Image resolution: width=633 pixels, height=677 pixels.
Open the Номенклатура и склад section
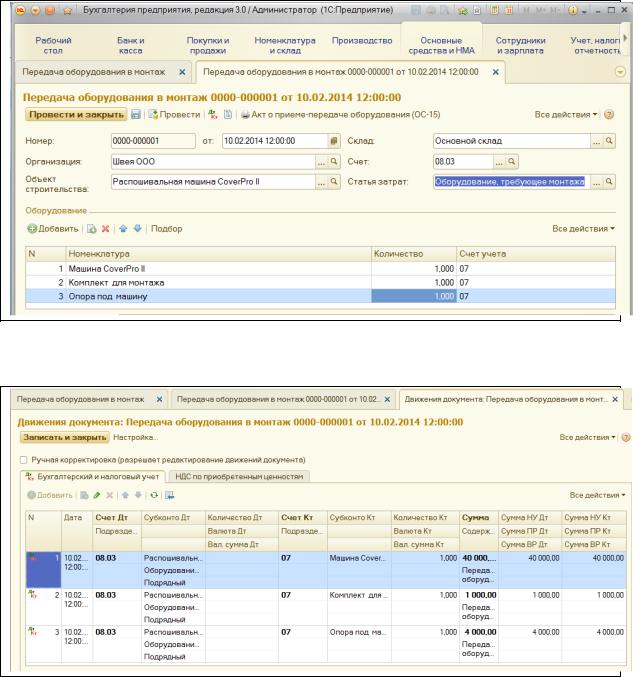tap(285, 45)
